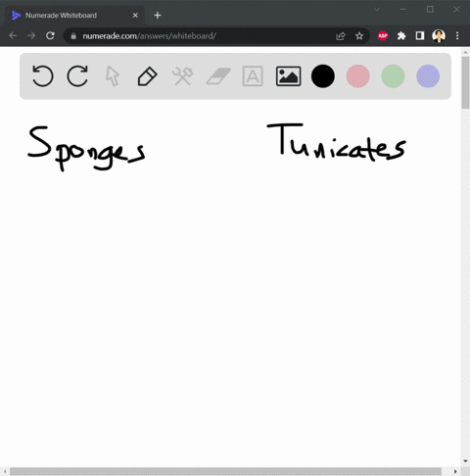The width and height of the screenshot is (470, 476).
Task: Click the horizontal scrollbar left arrow
Action: (5, 471)
